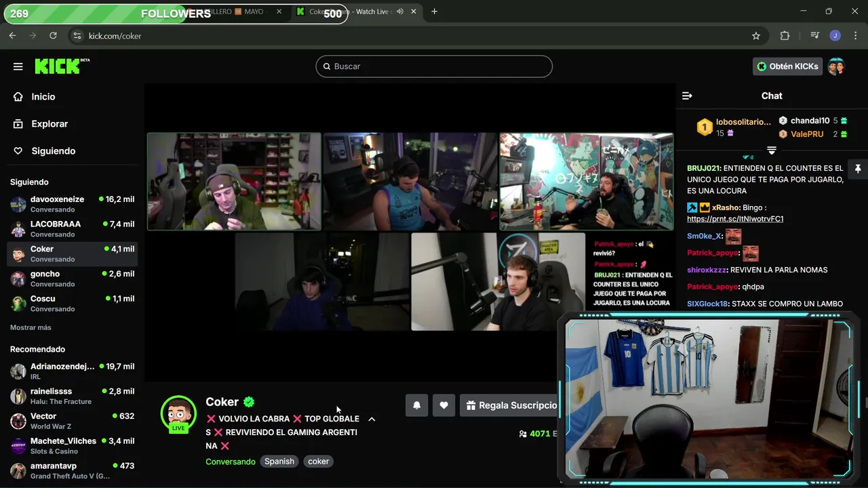Screen dimensions: 868x488
Task: Close the Kick Watch Live tab
Action: (x=414, y=12)
